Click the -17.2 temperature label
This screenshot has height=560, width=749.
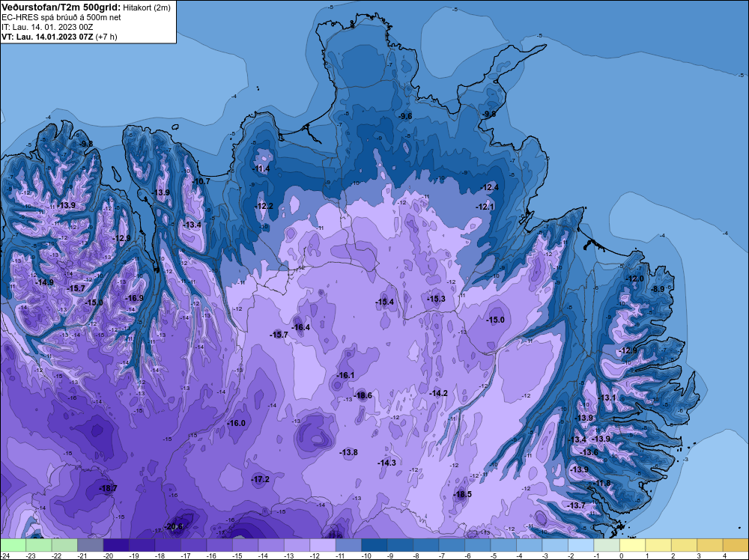tap(261, 479)
